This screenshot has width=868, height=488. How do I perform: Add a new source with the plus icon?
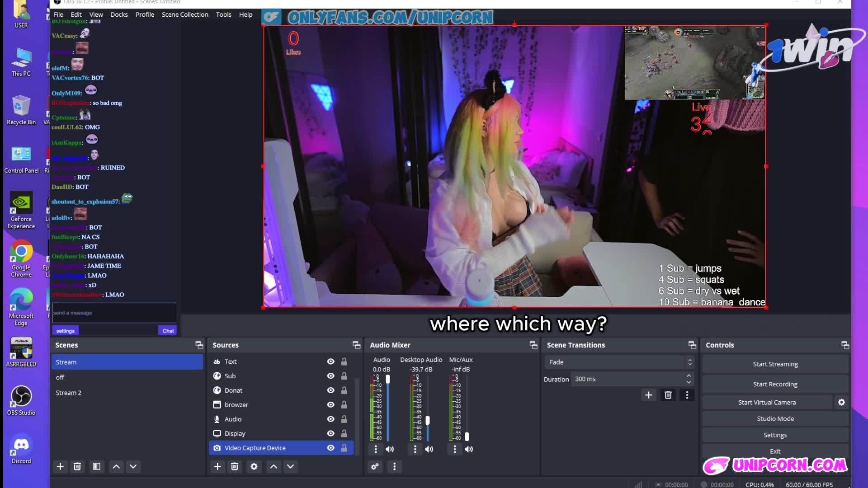pos(217,466)
